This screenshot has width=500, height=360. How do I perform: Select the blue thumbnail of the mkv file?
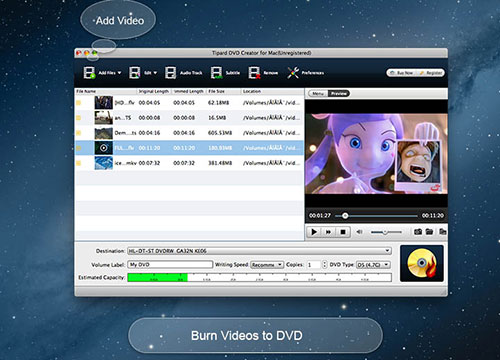(x=104, y=163)
